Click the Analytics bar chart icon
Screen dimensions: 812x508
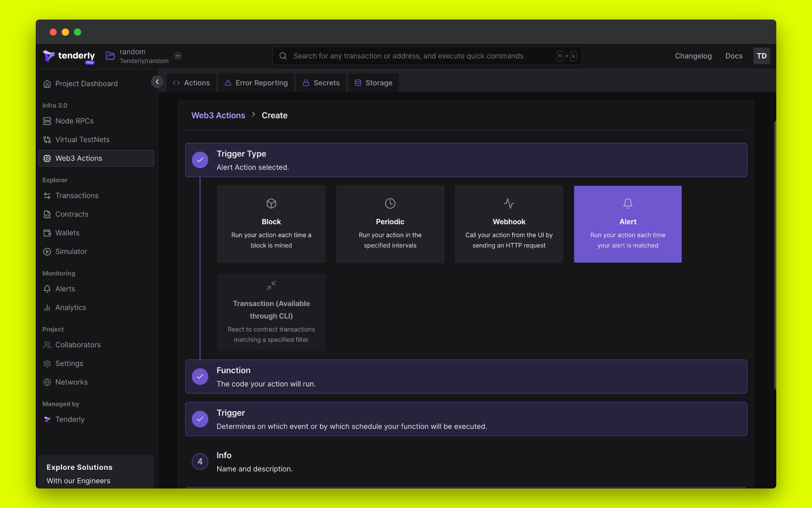[x=47, y=308]
